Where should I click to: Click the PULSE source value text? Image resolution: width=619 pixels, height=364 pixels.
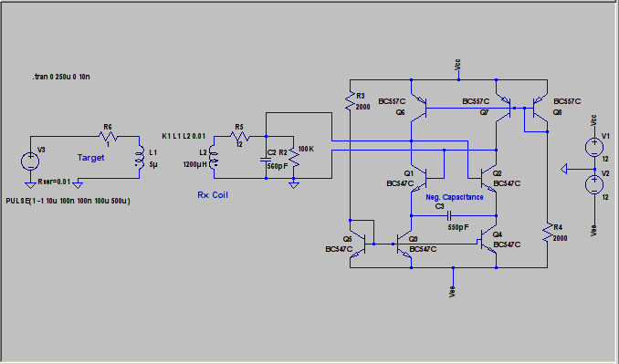pos(68,201)
